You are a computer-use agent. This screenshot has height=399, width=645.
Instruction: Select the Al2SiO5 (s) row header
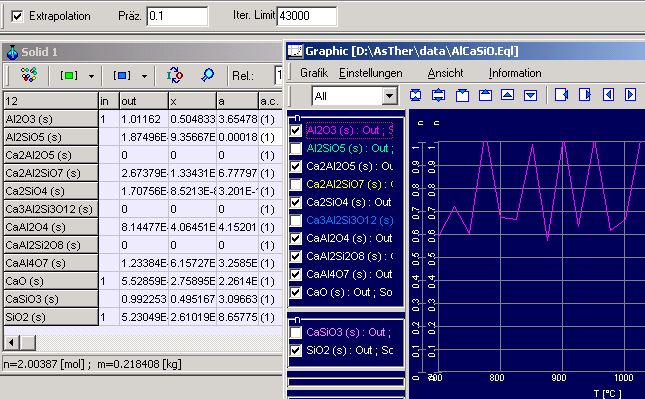(51, 137)
